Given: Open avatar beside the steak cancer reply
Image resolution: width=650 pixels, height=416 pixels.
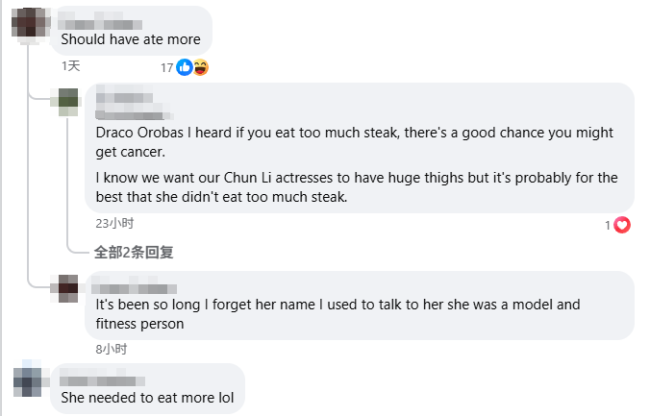Looking at the screenshot, I should point(68,102).
